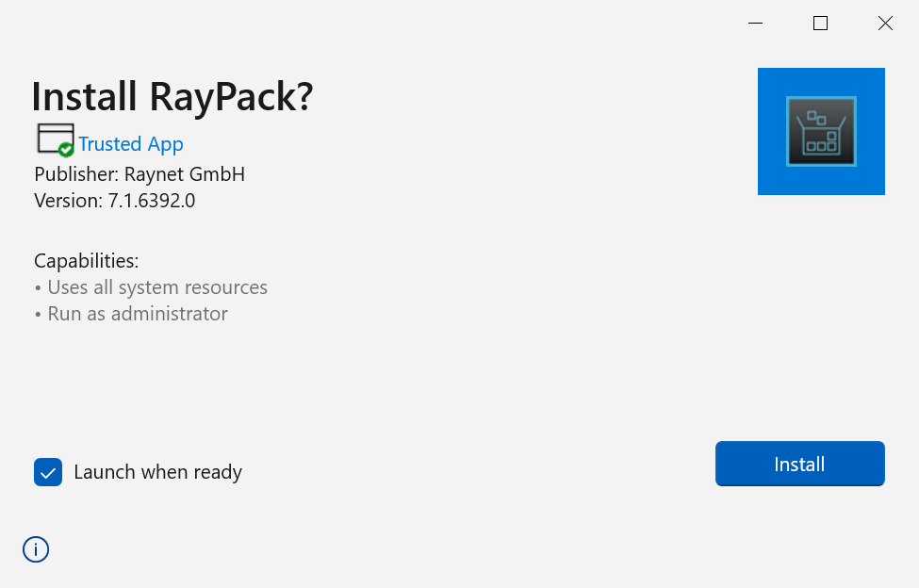Click the window frame icon beside Trusted App
This screenshot has height=588, width=919.
click(55, 136)
